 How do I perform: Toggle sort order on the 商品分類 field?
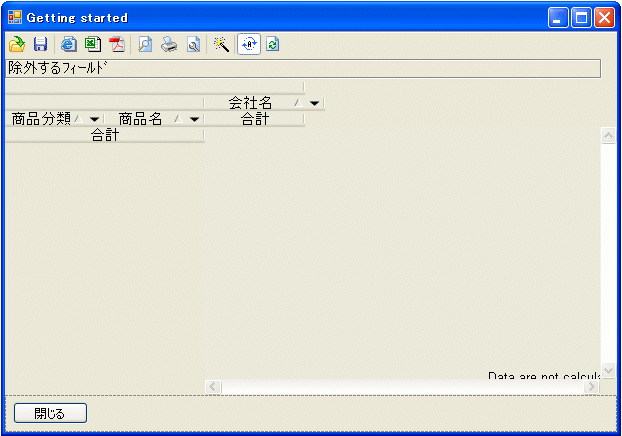click(x=79, y=119)
